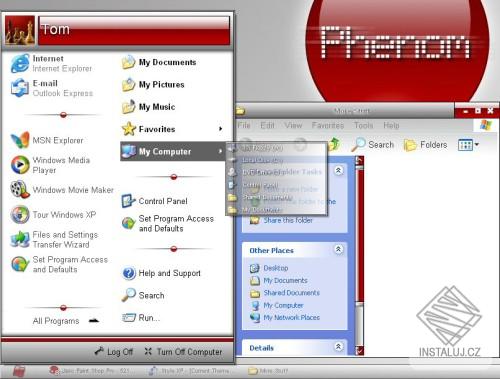Click the Tom user name header
The width and height of the screenshot is (500, 379).
coord(134,30)
